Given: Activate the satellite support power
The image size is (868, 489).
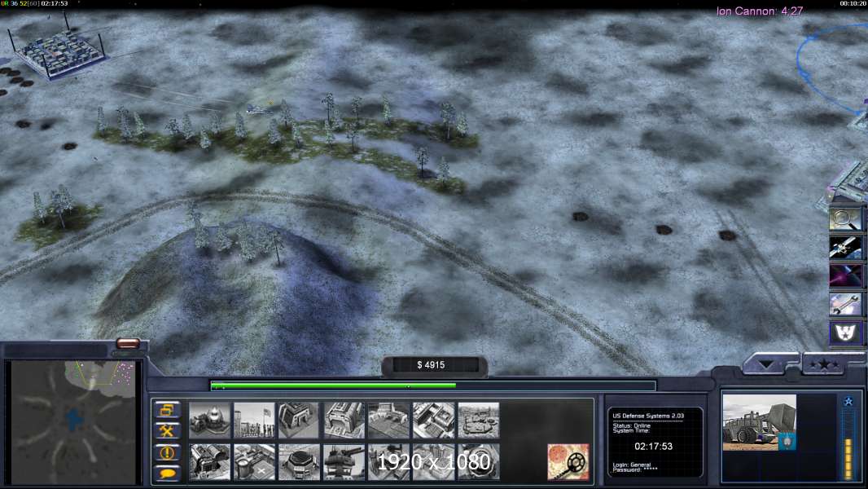Looking at the screenshot, I should tap(845, 248).
